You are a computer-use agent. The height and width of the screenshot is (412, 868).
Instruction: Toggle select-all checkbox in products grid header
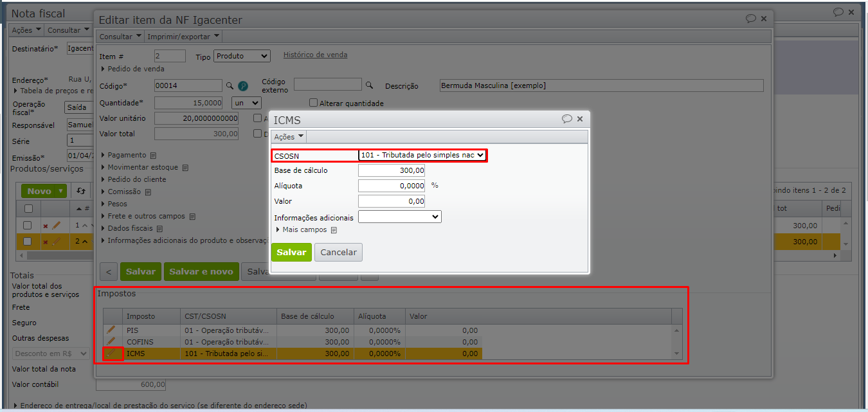[28, 208]
